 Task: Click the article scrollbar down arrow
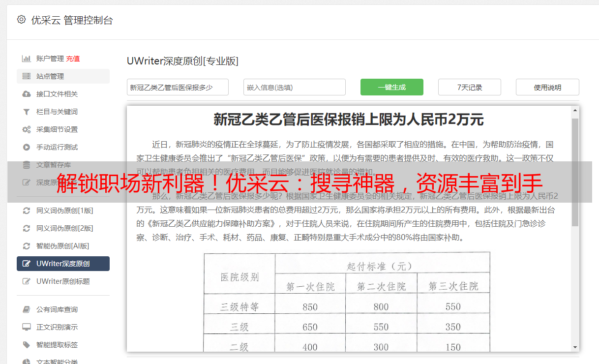click(575, 347)
